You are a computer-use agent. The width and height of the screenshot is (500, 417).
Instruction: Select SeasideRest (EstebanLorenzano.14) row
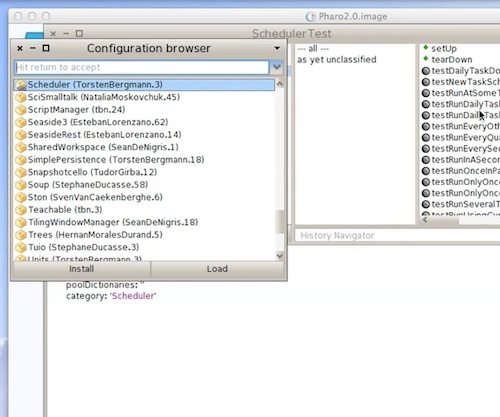(x=144, y=135)
